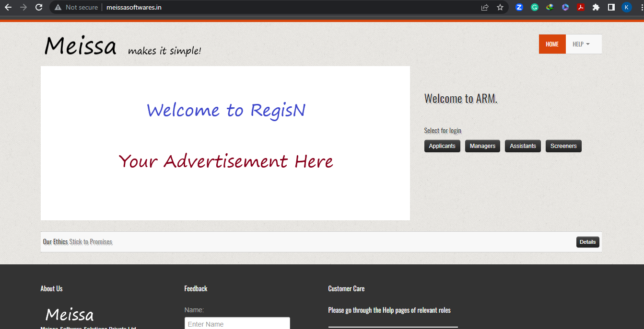Open the Adobe Acrobat extension icon
The image size is (644, 329).
[581, 7]
